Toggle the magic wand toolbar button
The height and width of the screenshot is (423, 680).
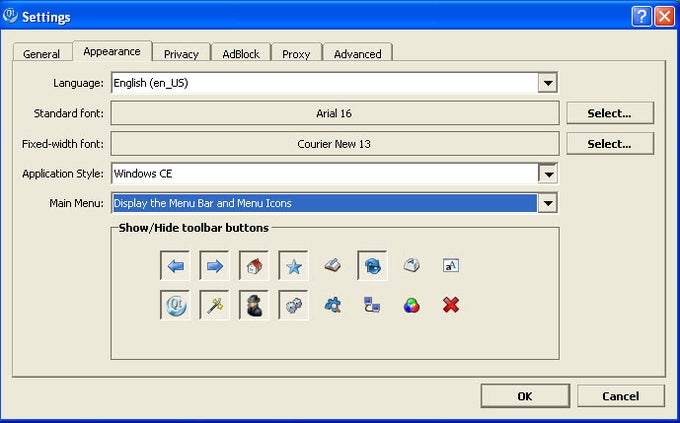(215, 305)
